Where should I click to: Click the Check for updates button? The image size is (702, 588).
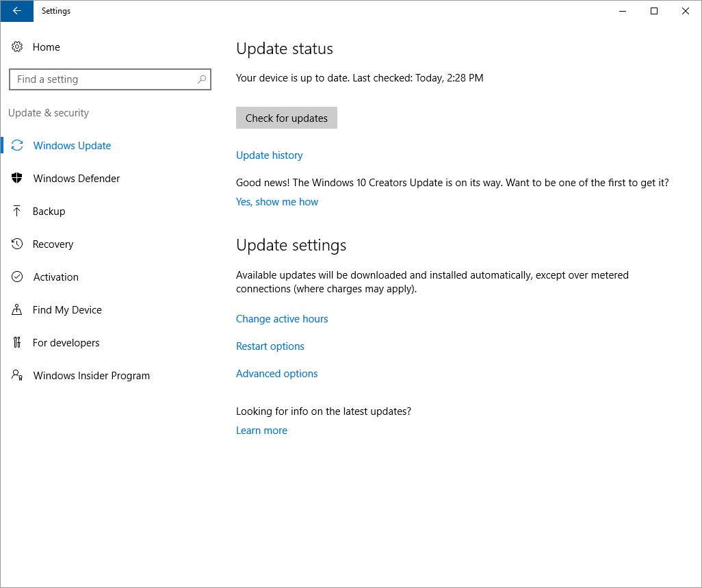287,118
